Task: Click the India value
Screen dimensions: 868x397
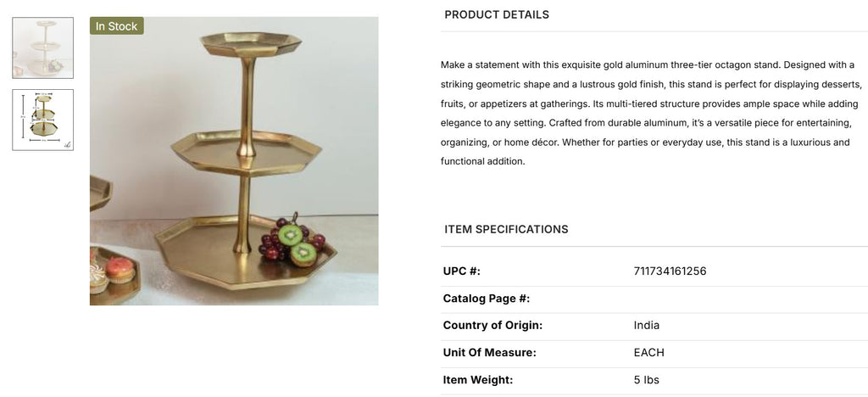Action: pos(647,326)
